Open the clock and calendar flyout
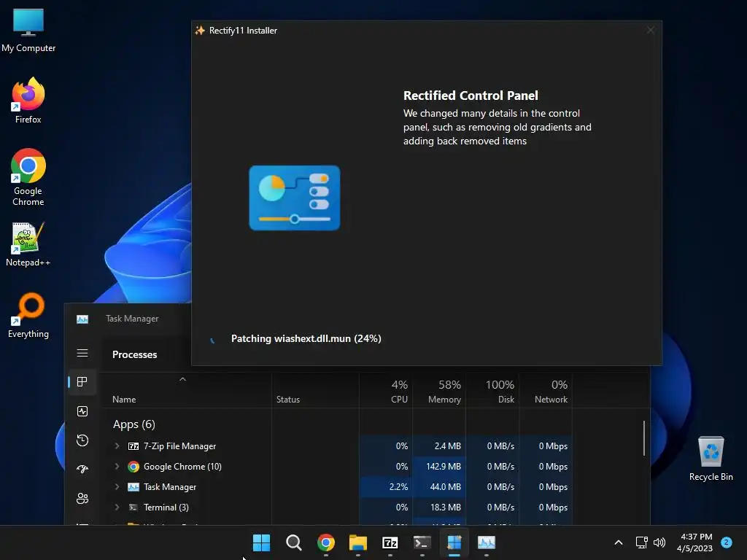This screenshot has width=747, height=560. pos(694,542)
